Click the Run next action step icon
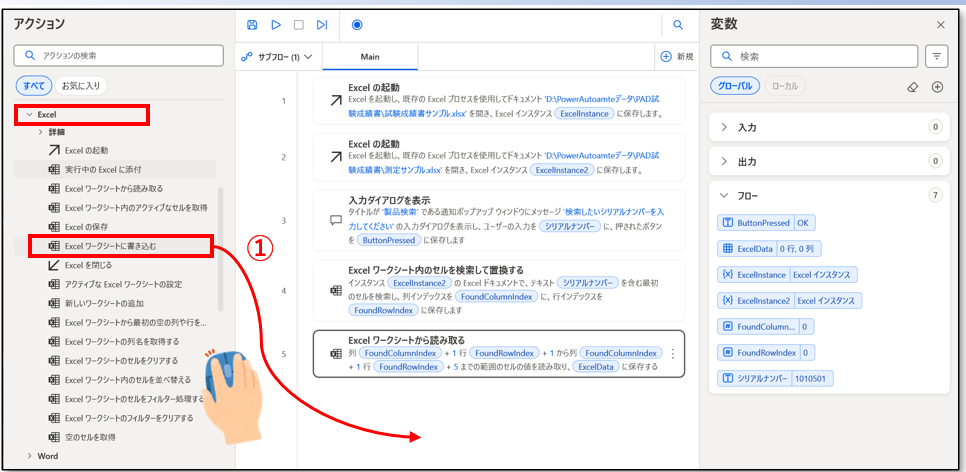Viewport: 966px width, 472px height. pyautogui.click(x=322, y=24)
